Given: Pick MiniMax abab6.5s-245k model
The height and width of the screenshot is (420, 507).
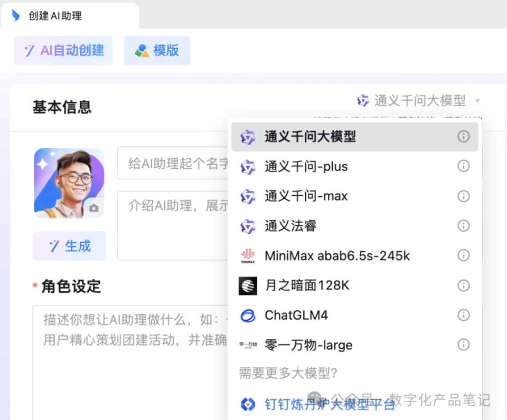Looking at the screenshot, I should pos(355,256).
